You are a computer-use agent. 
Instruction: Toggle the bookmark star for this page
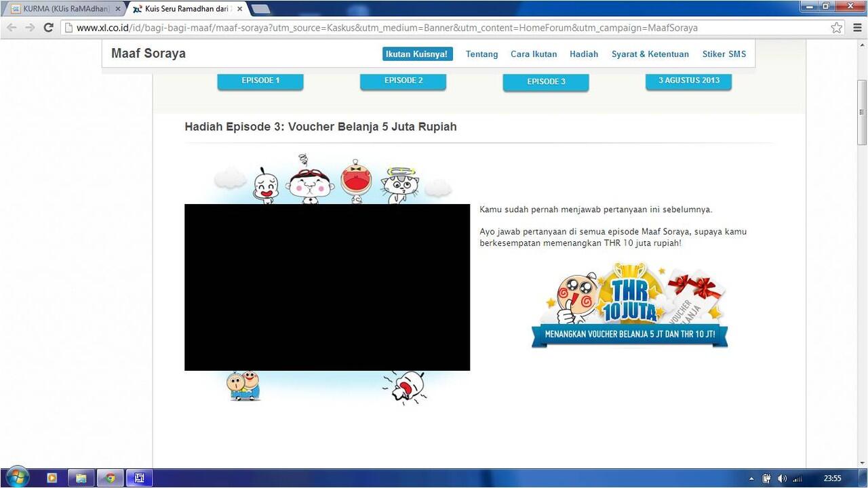coord(835,28)
